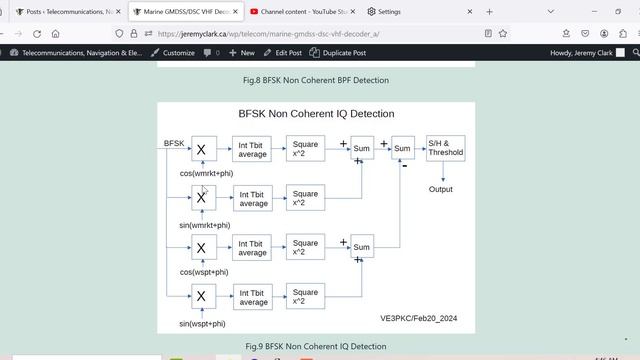Go to the browser home page icon
The height and width of the screenshot is (360, 640).
[x=56, y=34]
